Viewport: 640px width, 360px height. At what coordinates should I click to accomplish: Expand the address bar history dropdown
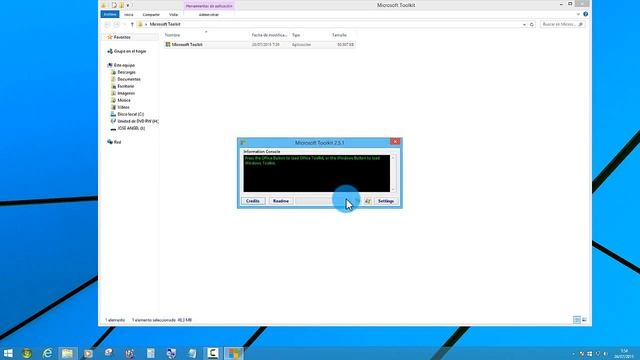[x=524, y=24]
